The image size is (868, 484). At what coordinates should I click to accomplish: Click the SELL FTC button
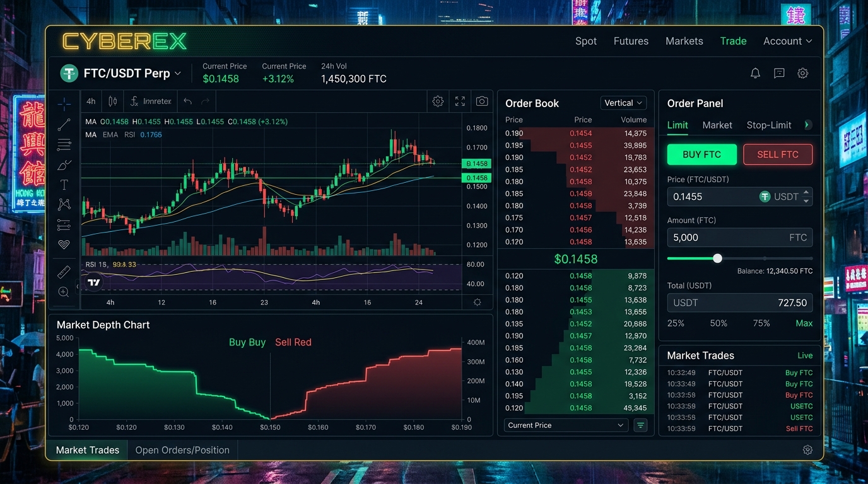(778, 154)
